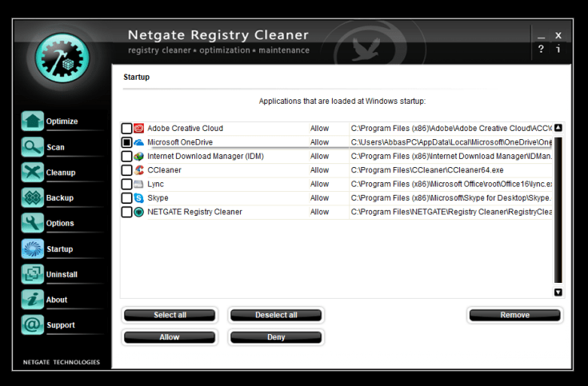This screenshot has width=588, height=386.
Task: Click the CCleaner64.exe path text
Action: pyautogui.click(x=427, y=170)
